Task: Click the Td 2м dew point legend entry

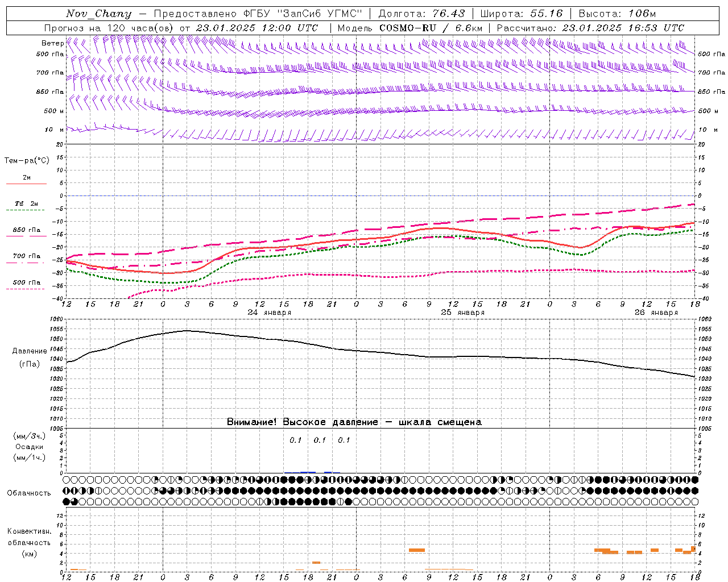Action: pos(27,203)
